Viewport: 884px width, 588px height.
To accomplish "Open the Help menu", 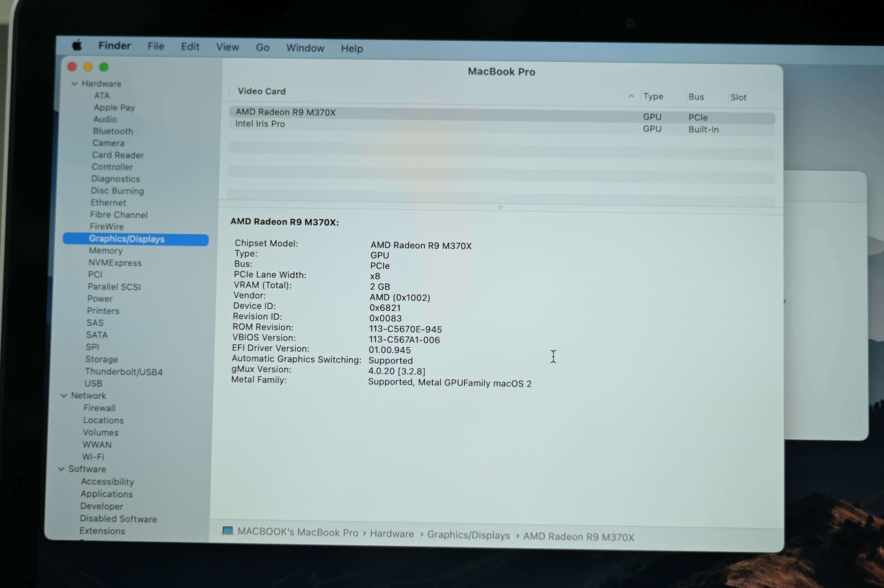I will (x=352, y=48).
